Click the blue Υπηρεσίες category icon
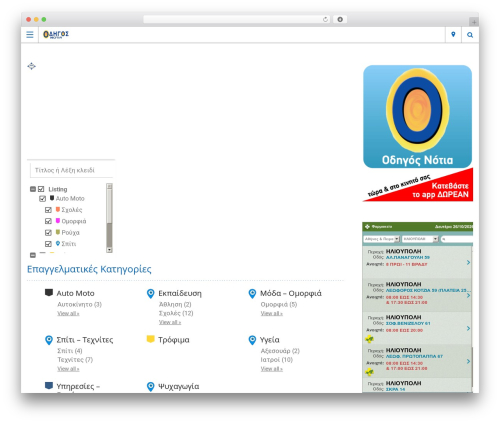 coord(49,386)
